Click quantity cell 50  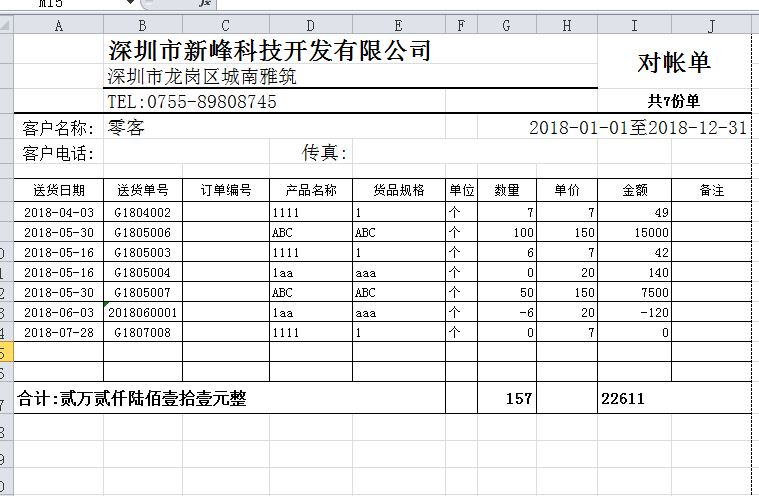point(507,292)
